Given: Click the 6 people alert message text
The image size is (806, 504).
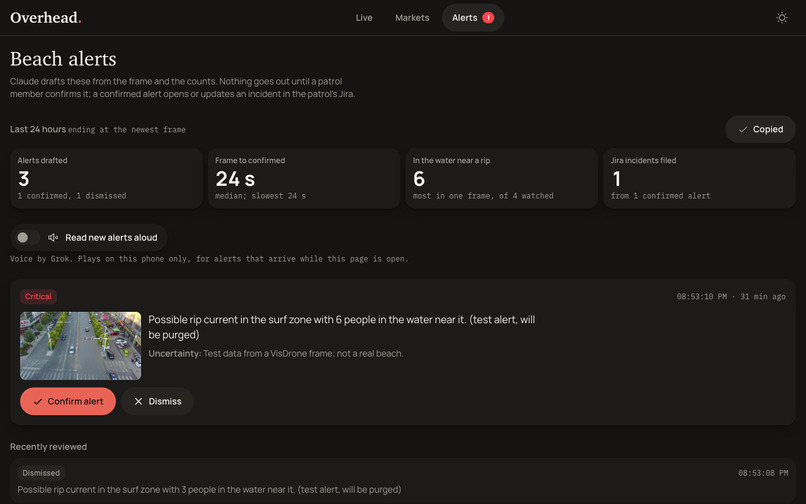Looking at the screenshot, I should [x=342, y=327].
